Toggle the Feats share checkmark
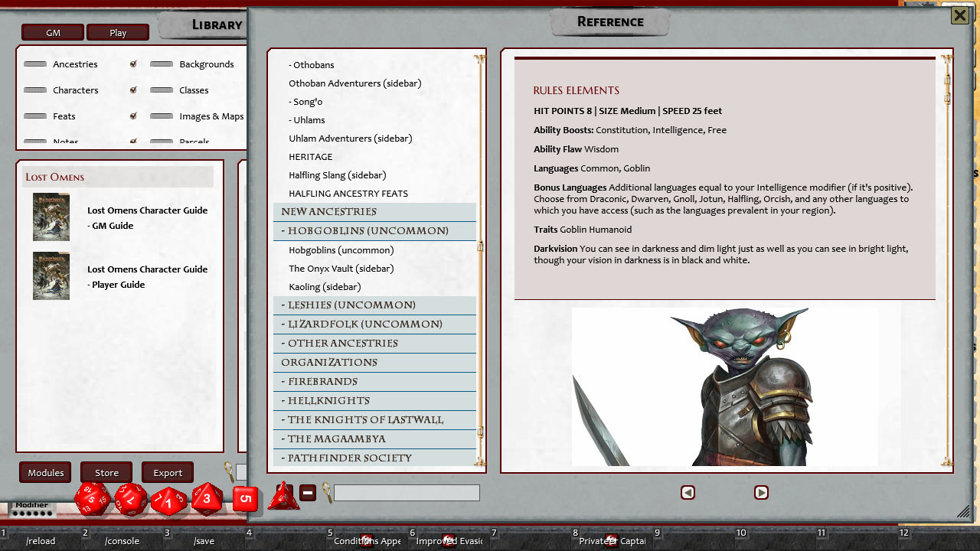 (133, 116)
